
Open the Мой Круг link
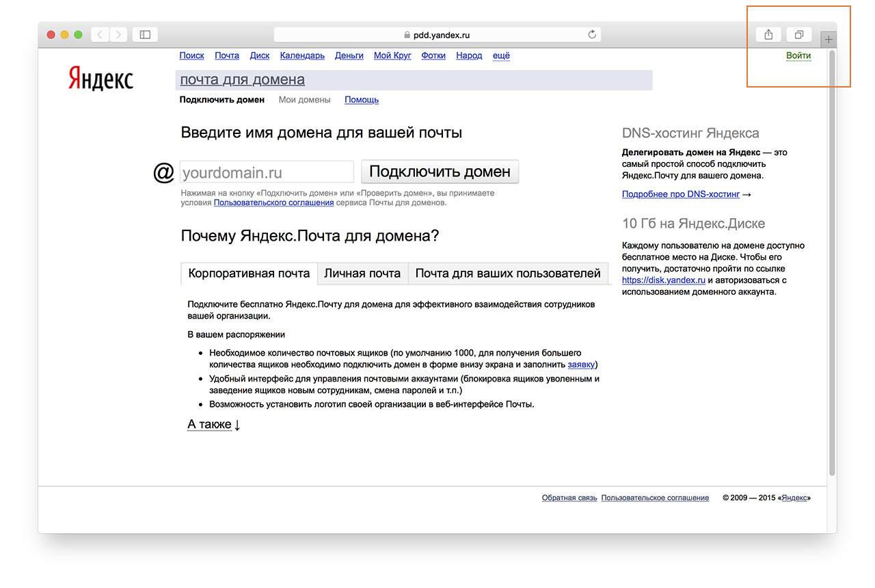pyautogui.click(x=392, y=55)
